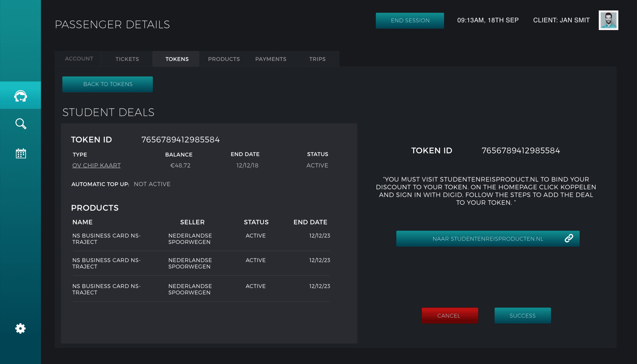This screenshot has height=364, width=637.
Task: View the Trips tab
Action: pyautogui.click(x=317, y=59)
